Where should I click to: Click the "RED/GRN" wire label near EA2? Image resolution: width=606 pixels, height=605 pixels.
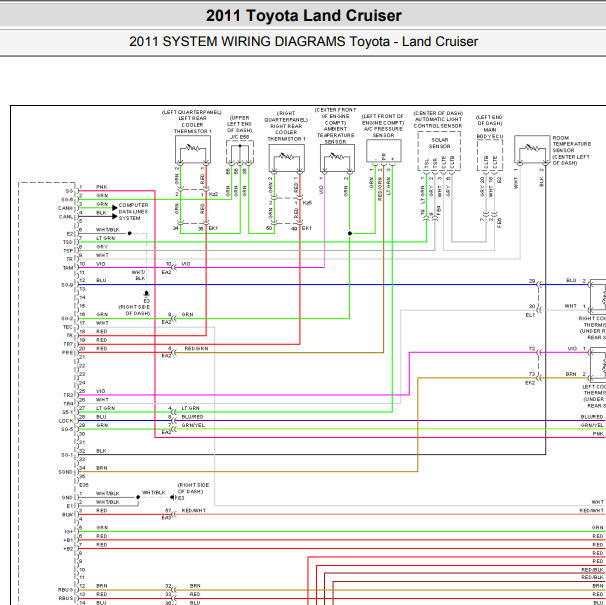pyautogui.click(x=196, y=348)
